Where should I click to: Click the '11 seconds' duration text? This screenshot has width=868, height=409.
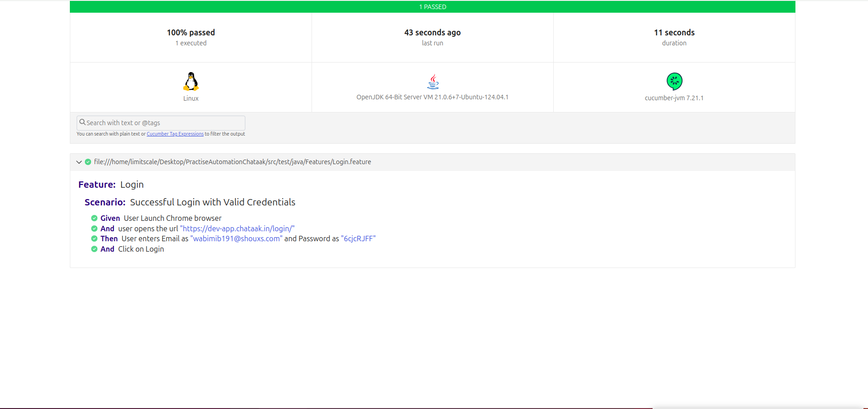674,33
